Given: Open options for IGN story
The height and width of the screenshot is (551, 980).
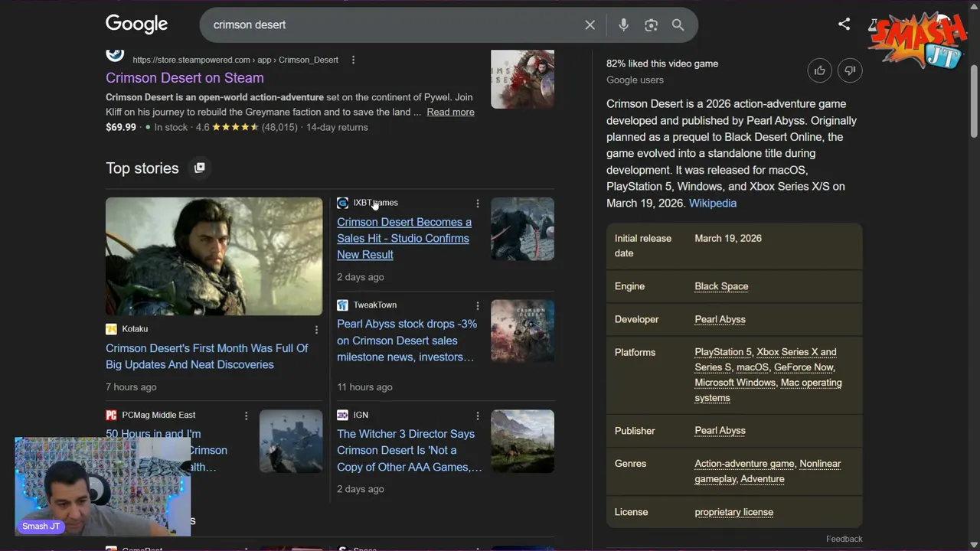Looking at the screenshot, I should tap(478, 416).
